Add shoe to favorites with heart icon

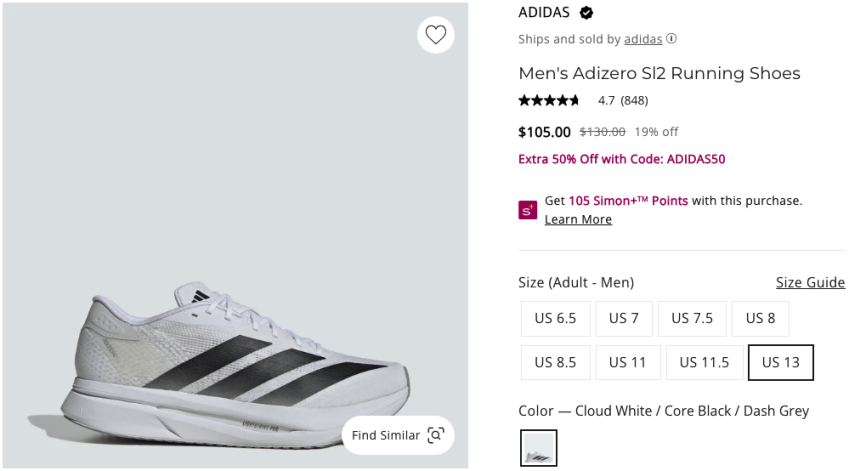click(435, 35)
